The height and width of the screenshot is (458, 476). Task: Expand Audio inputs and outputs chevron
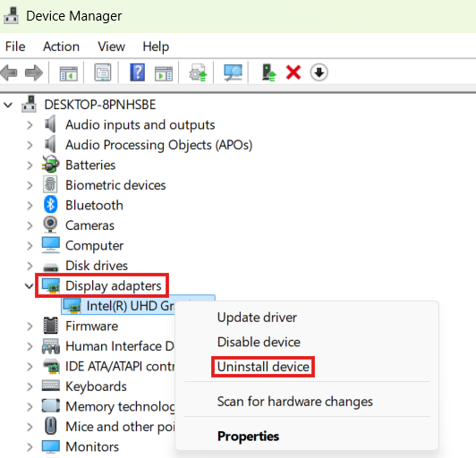(30, 124)
